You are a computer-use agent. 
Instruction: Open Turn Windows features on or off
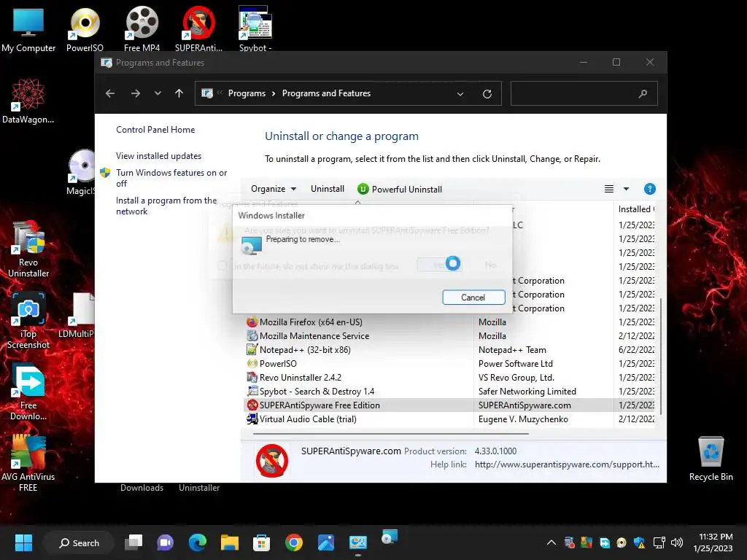point(171,178)
